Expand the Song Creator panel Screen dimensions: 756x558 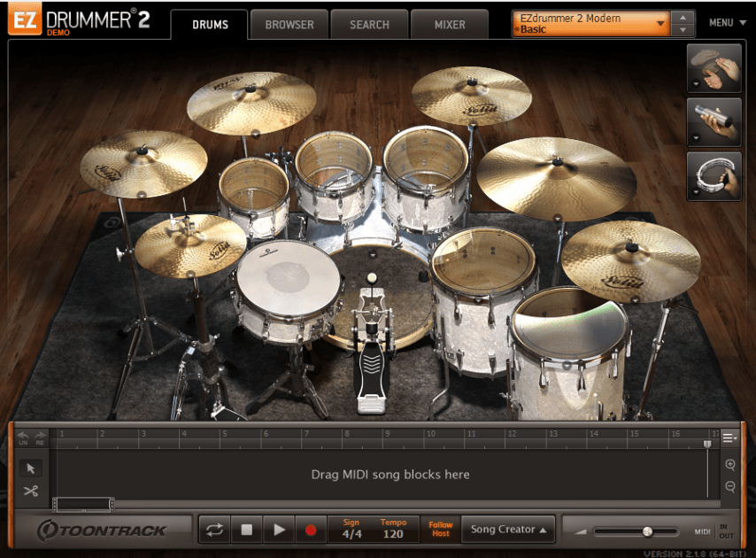508,530
